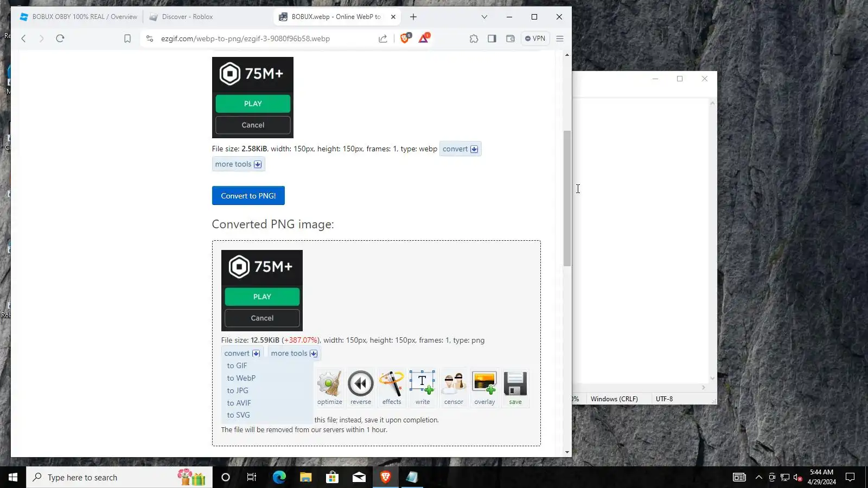868x488 pixels.
Task: Choose the to SVG option
Action: 239,415
